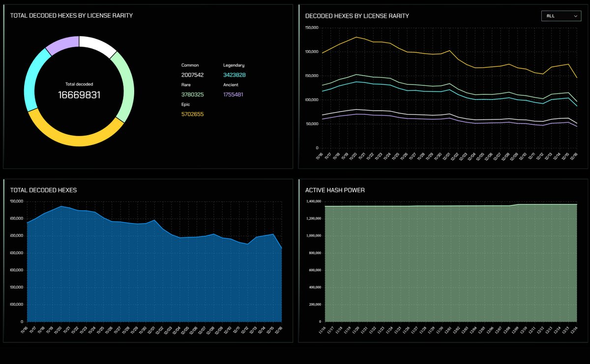
Task: Toggle the Common legend entry
Action: click(x=189, y=65)
